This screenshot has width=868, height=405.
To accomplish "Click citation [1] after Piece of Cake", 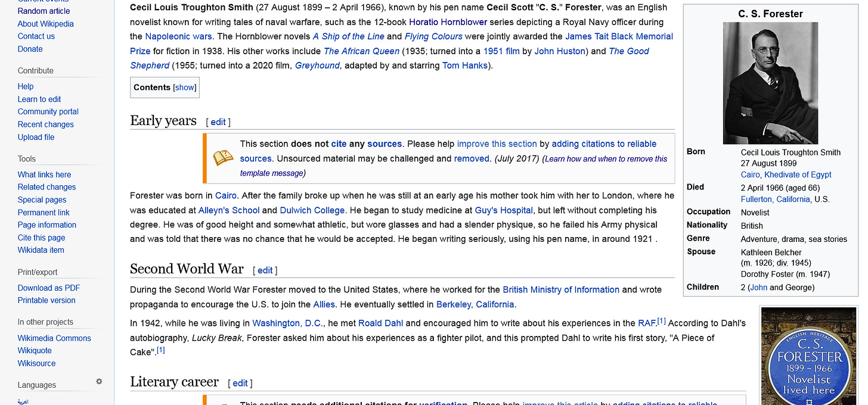I will click(160, 350).
